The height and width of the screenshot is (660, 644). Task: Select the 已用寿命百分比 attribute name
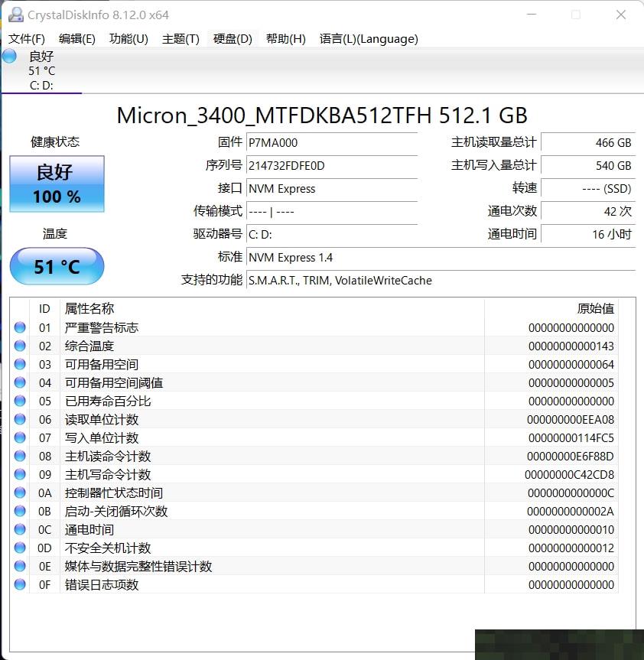click(x=108, y=401)
